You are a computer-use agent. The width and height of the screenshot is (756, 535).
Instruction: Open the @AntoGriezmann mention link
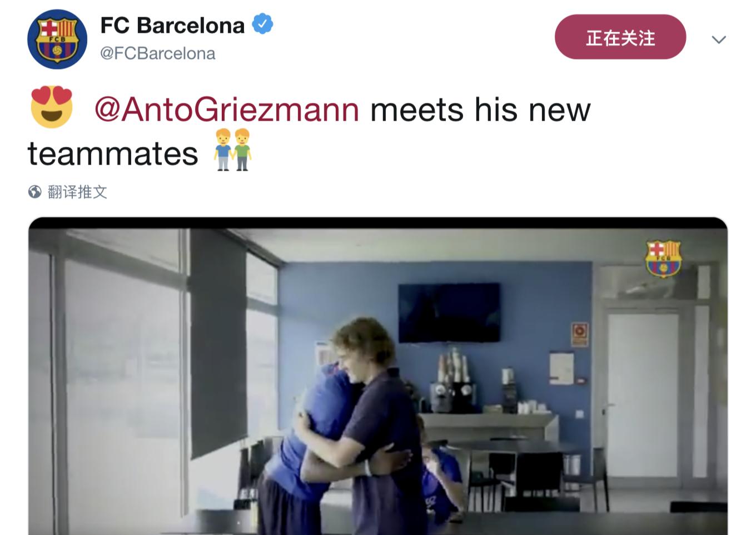227,109
